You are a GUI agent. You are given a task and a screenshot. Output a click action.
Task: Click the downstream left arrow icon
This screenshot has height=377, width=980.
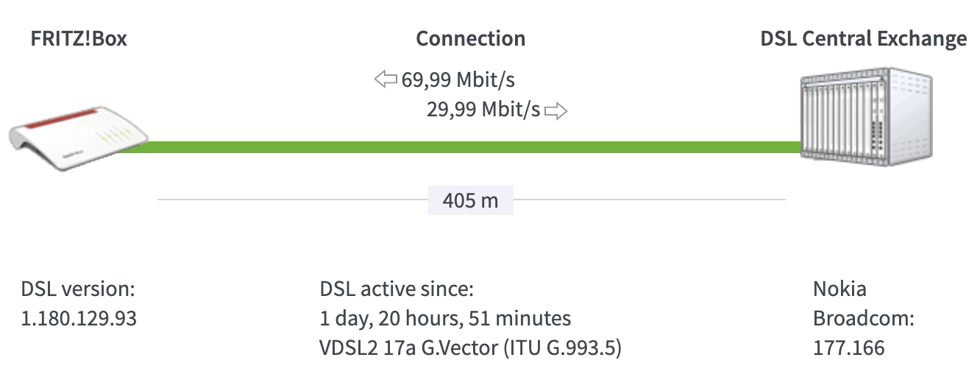click(x=386, y=80)
